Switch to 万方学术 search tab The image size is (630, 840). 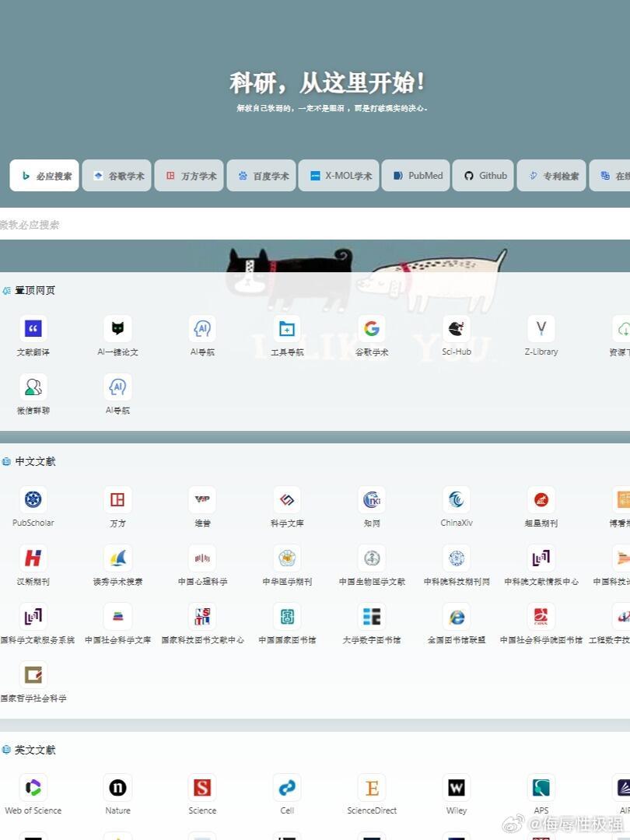(x=189, y=175)
